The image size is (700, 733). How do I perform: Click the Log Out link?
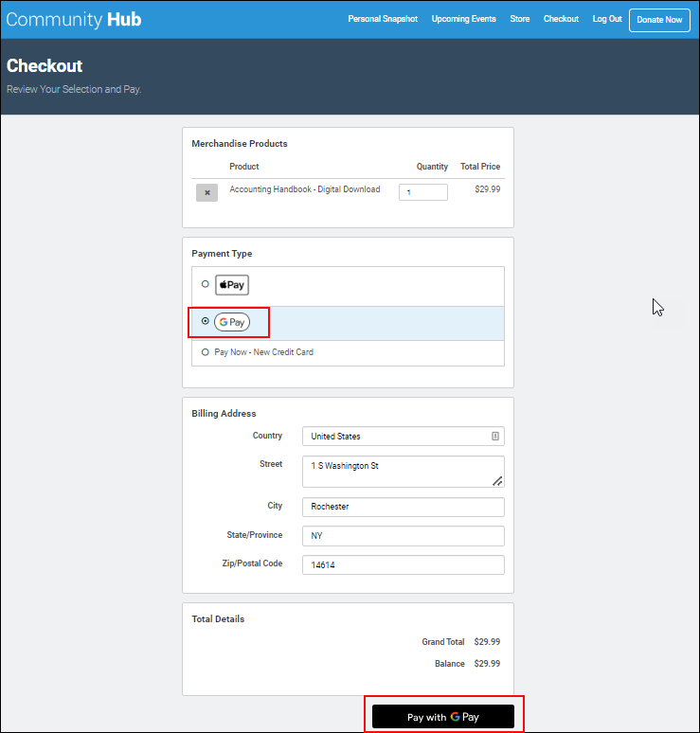(607, 19)
